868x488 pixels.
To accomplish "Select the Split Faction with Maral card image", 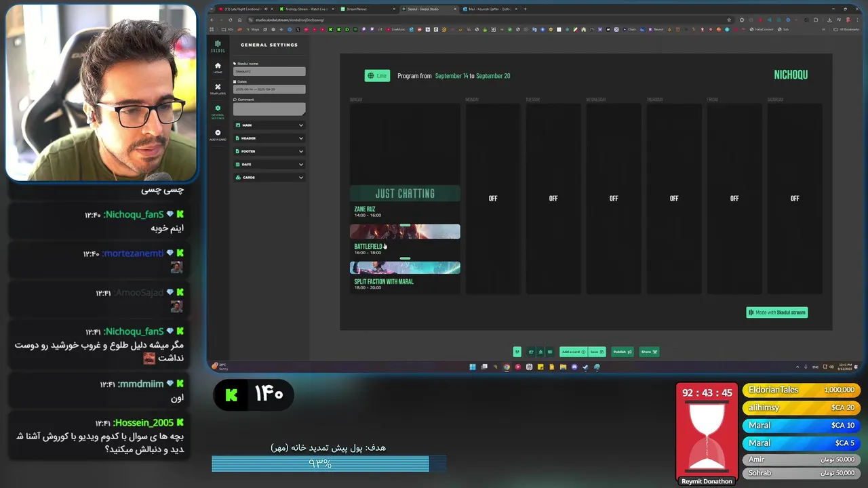I will click(405, 268).
